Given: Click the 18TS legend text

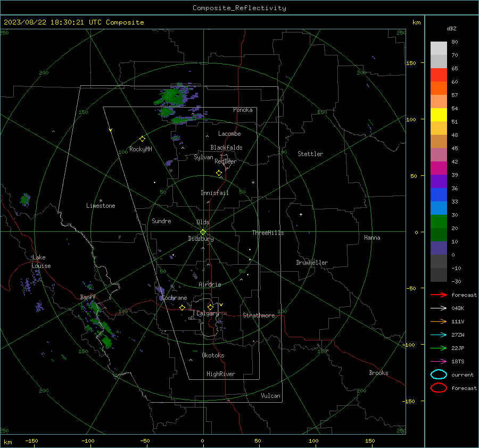Looking at the screenshot, I should [458, 362].
